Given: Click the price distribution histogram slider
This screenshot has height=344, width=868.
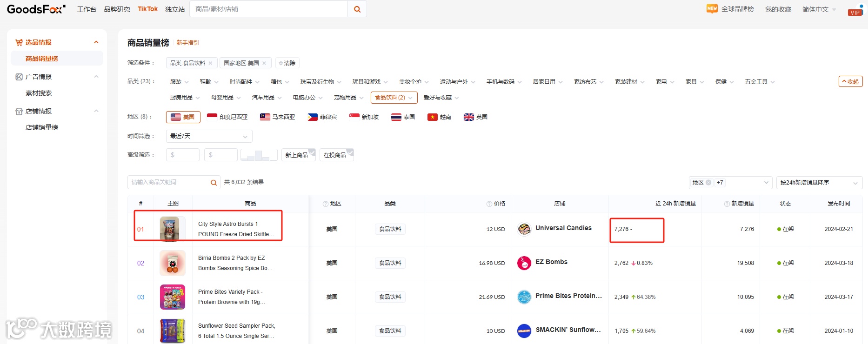Looking at the screenshot, I should (x=259, y=155).
